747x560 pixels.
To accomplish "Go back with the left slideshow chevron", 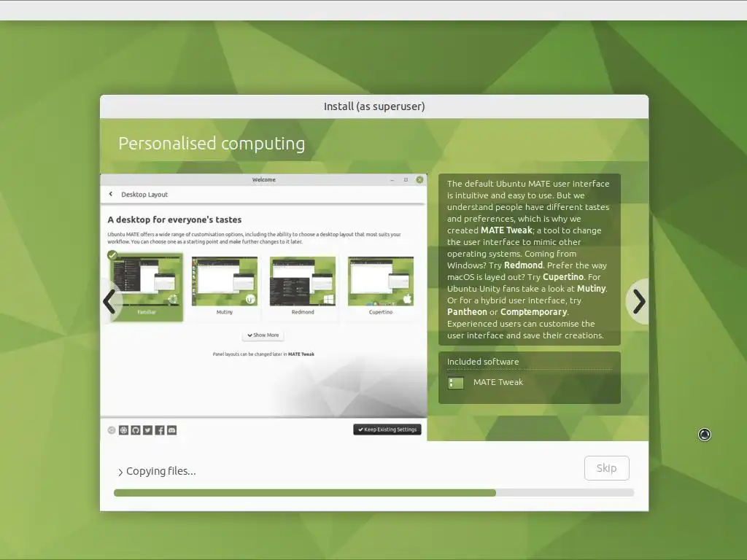I will tap(109, 301).
